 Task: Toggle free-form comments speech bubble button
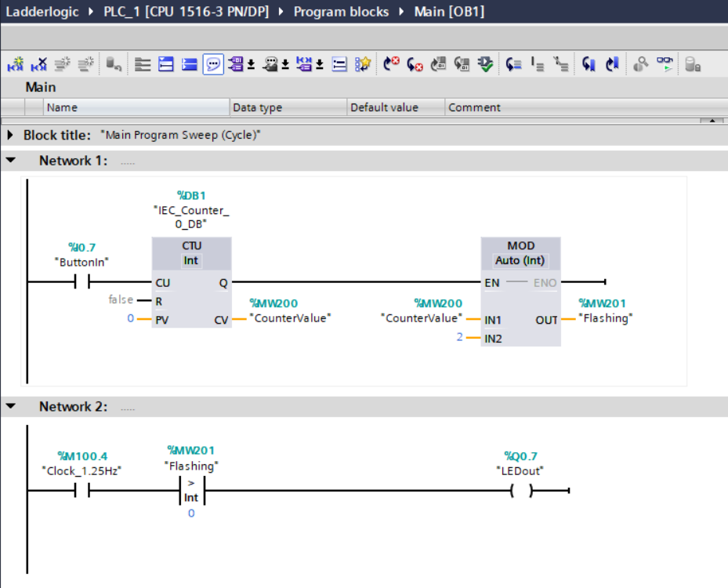[x=213, y=65]
